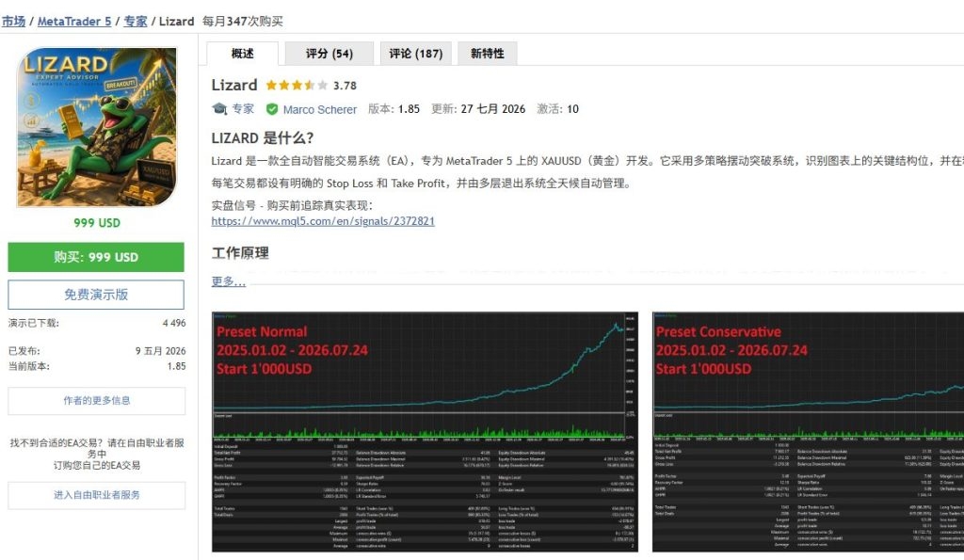Click the 演示已下载: label
This screenshot has height=560, width=964.
34,324
